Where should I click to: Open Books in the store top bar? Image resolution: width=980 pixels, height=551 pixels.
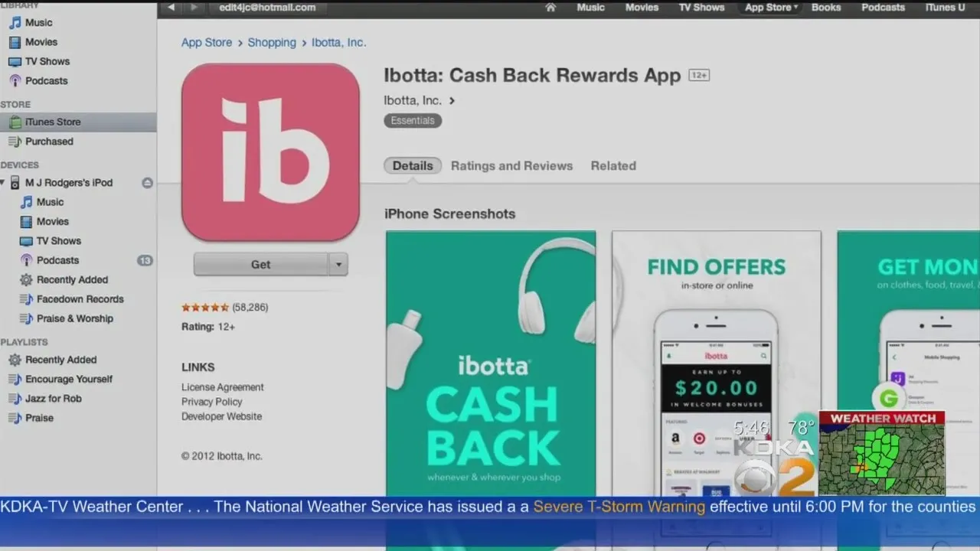(826, 8)
